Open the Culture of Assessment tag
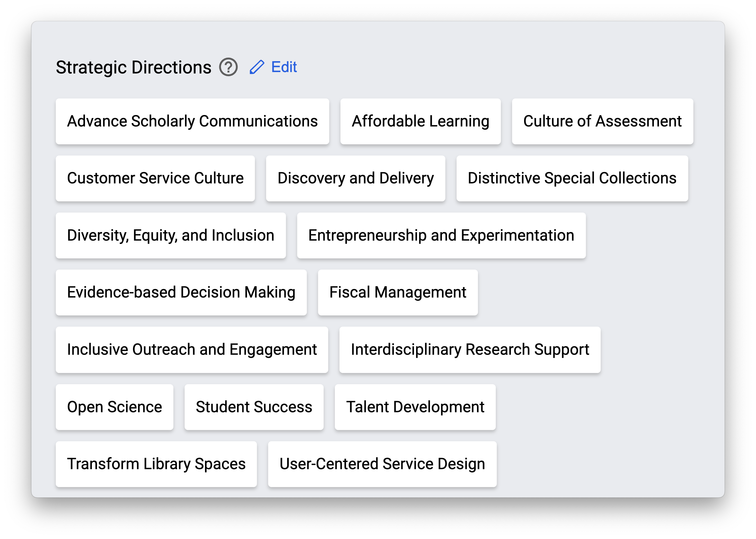The height and width of the screenshot is (539, 756). tap(602, 121)
